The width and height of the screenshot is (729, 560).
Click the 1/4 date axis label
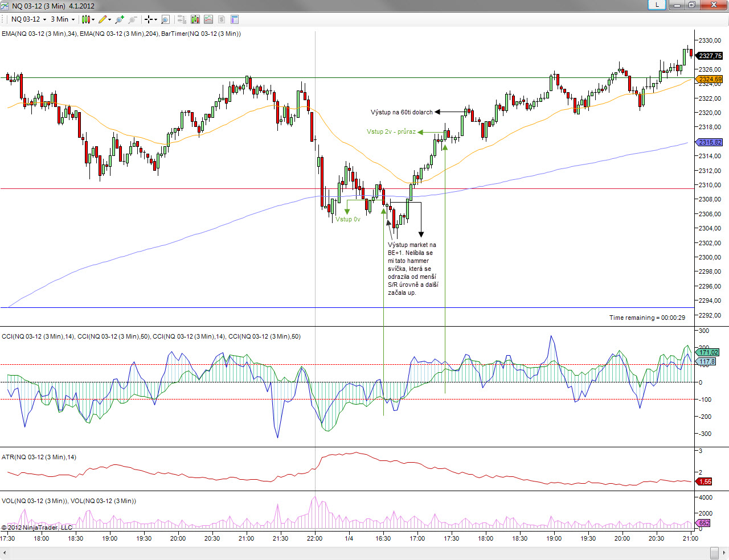click(349, 538)
